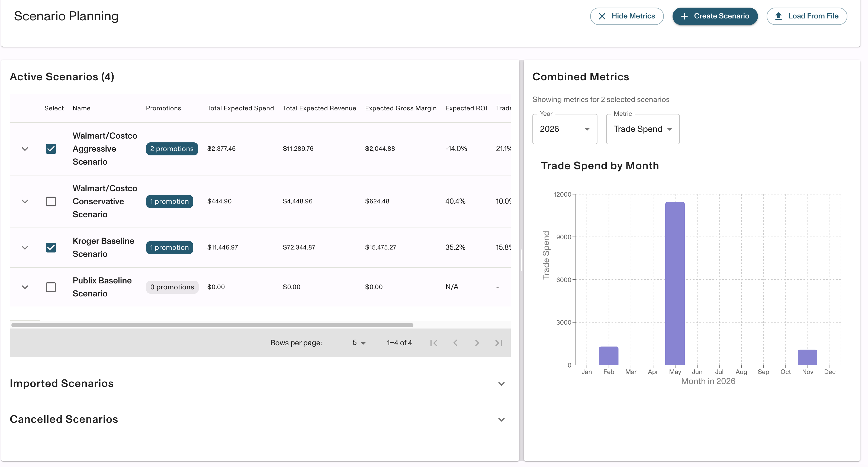Expand Walmart/Costco Aggressive Scenario row chevron
Viewport: 868px width, 467px height.
pyautogui.click(x=25, y=149)
